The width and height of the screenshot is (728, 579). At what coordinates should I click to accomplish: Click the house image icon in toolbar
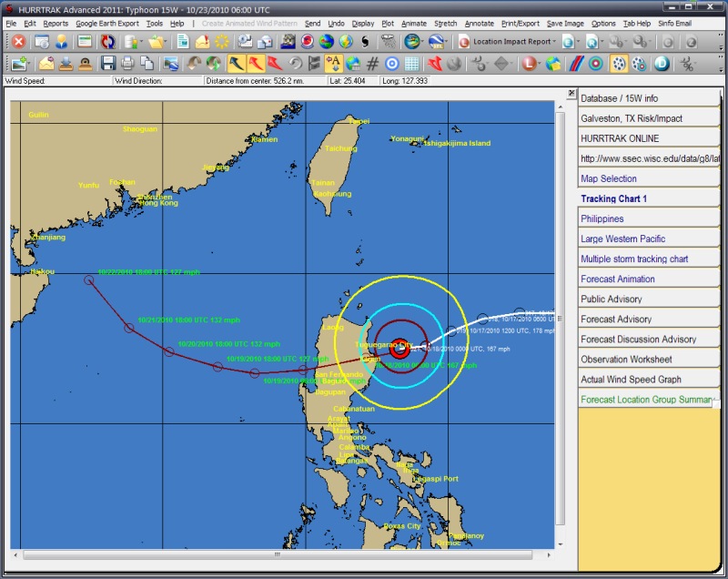tap(288, 42)
